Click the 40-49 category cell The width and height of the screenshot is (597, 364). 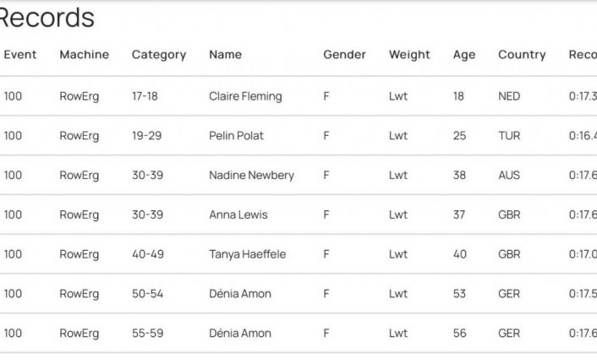147,254
